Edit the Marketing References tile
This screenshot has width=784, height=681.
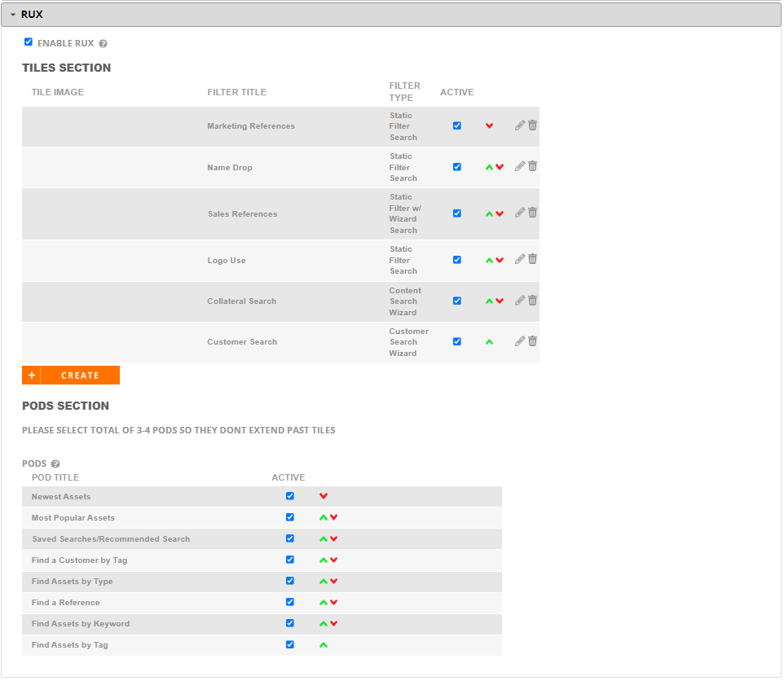pos(520,125)
